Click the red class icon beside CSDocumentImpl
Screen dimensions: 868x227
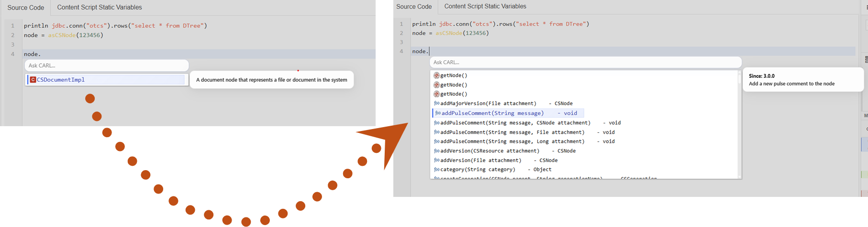click(33, 80)
